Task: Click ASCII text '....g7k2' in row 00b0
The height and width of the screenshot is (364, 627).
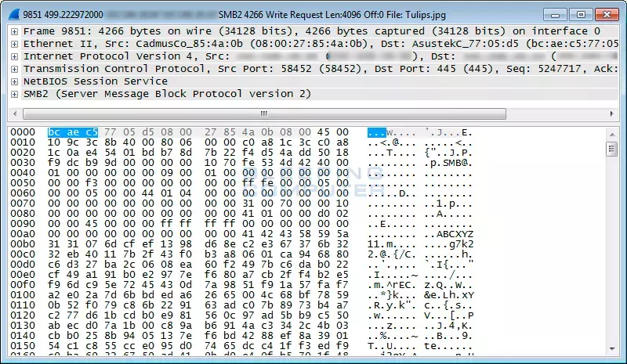Action: 448,244
